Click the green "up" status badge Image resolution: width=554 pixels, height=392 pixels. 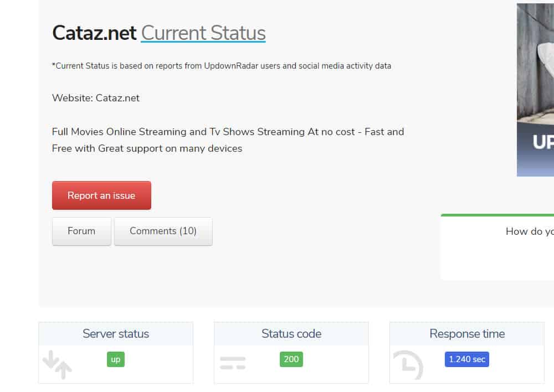click(x=115, y=359)
